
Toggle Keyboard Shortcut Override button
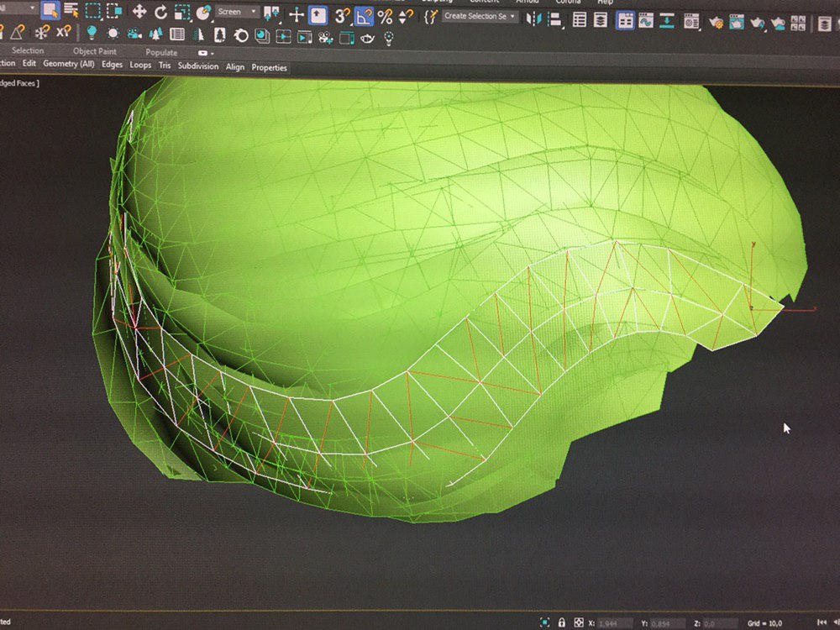pos(318,15)
